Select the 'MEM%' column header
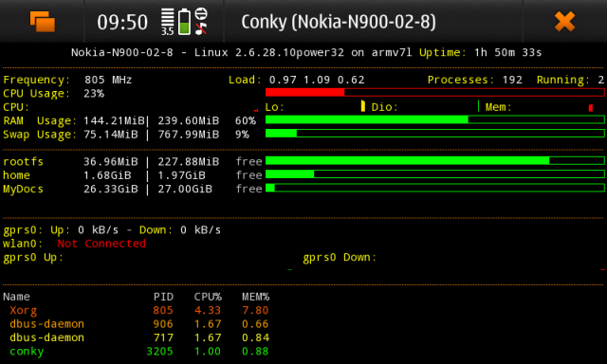This screenshot has height=364, width=607. pos(255,297)
